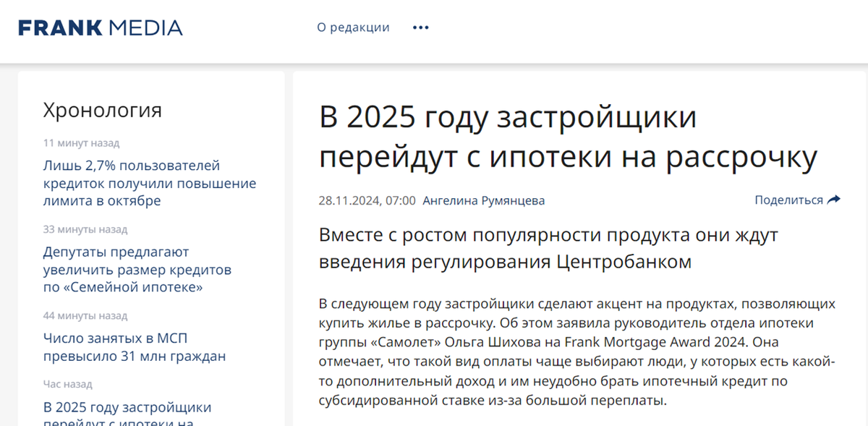Screen dimensions: 868x426
Task: Open news about Семейной ипотеке loans
Action: (137, 270)
